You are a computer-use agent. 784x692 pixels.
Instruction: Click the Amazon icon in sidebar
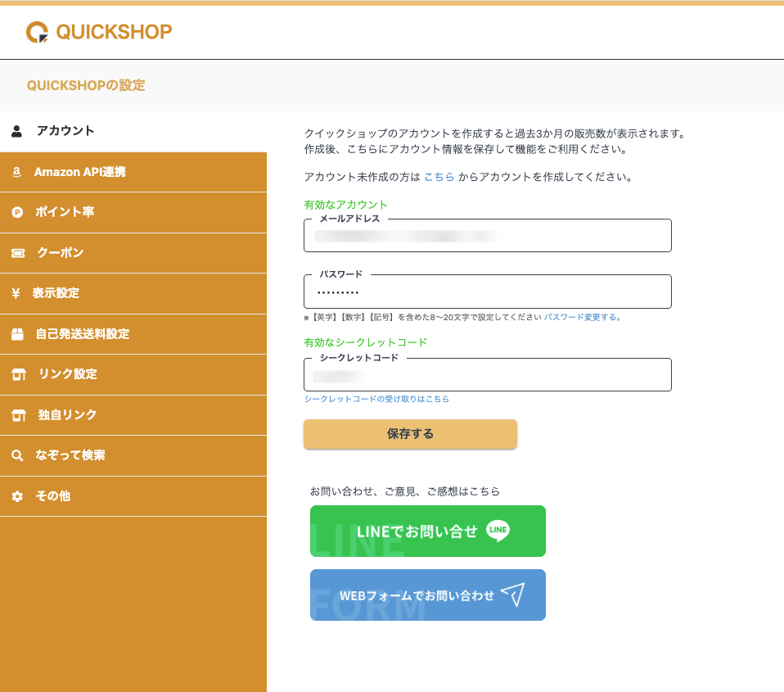pos(16,172)
